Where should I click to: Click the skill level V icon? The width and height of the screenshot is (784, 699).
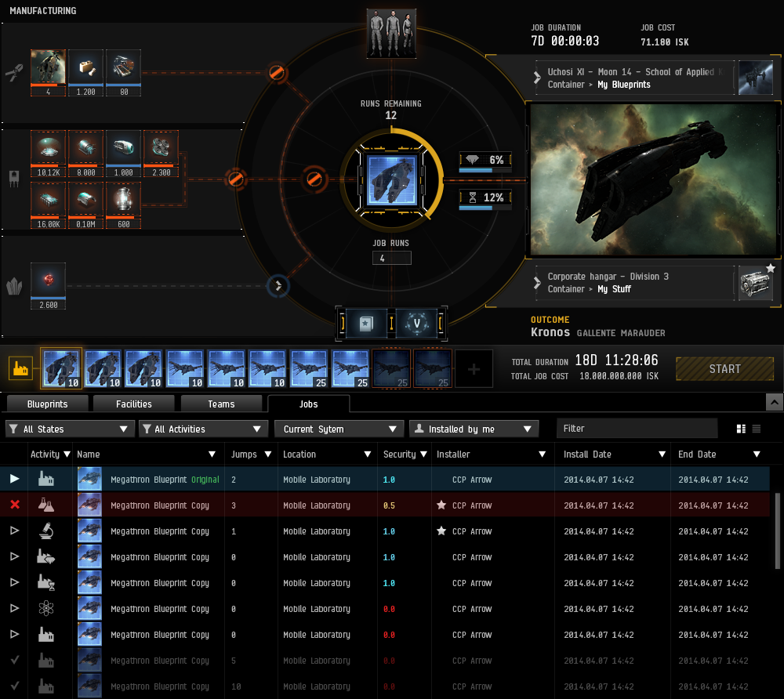point(417,324)
